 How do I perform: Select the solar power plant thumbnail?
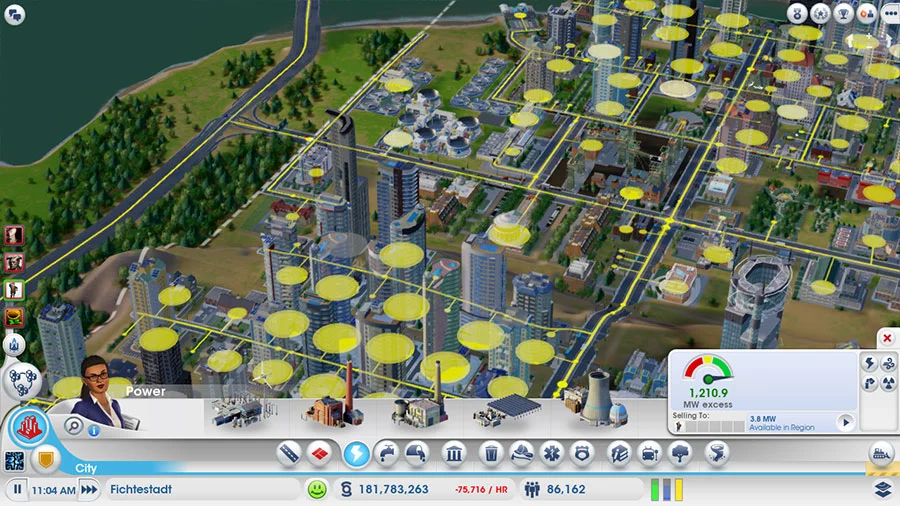pyautogui.click(x=508, y=411)
